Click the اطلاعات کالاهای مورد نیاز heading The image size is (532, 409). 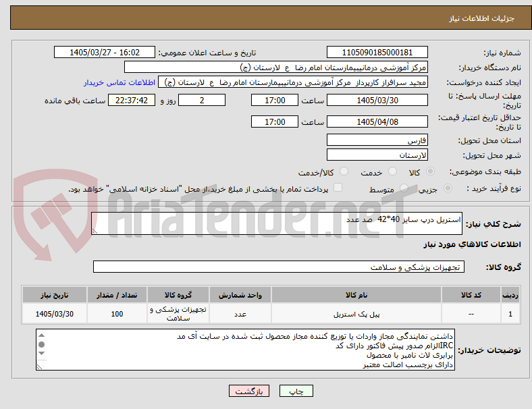(472, 244)
